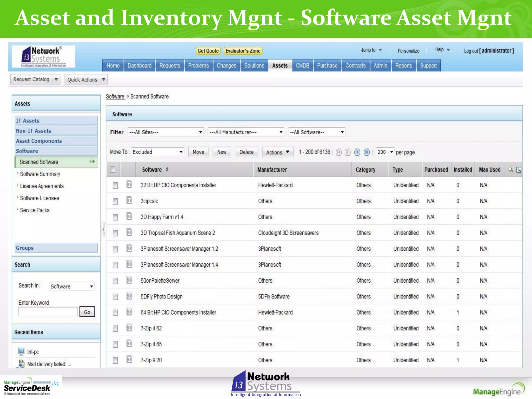Open the All Software filter dropdown

tap(317, 132)
